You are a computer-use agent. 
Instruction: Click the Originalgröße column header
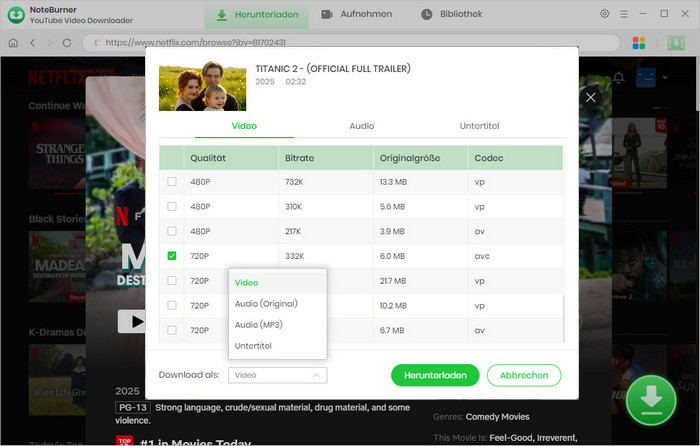point(421,158)
